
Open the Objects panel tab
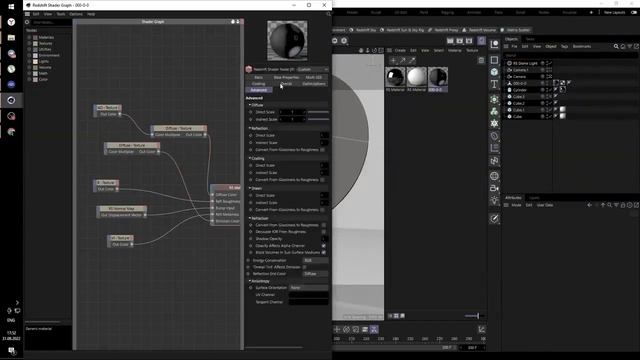(511, 39)
